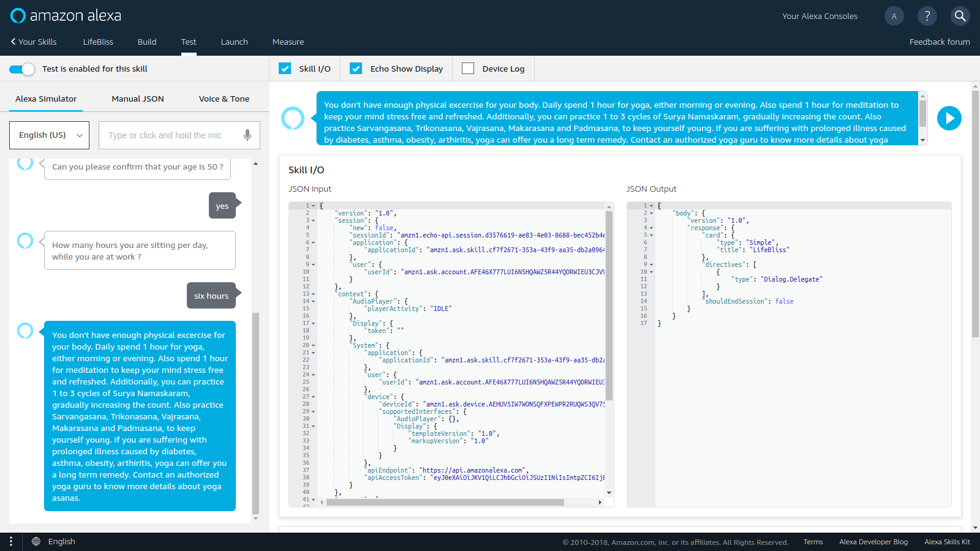
Task: Click the "six hours" chat bubble
Action: pyautogui.click(x=211, y=296)
